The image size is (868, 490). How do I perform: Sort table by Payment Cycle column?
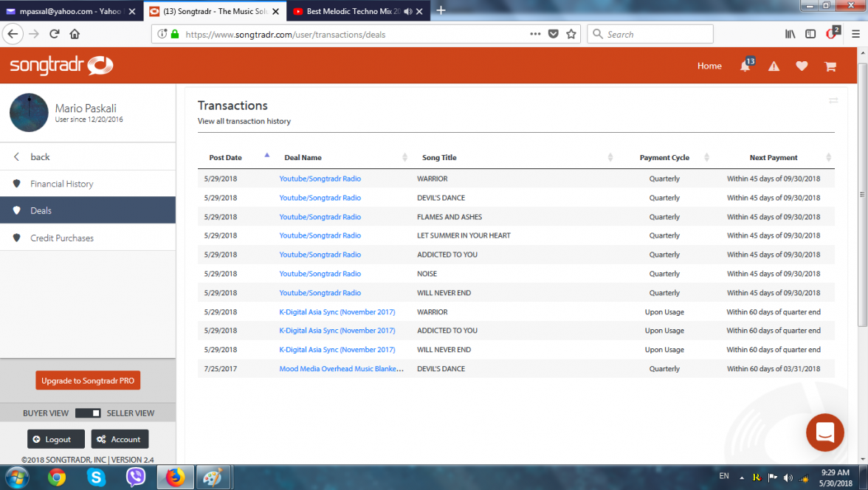706,158
